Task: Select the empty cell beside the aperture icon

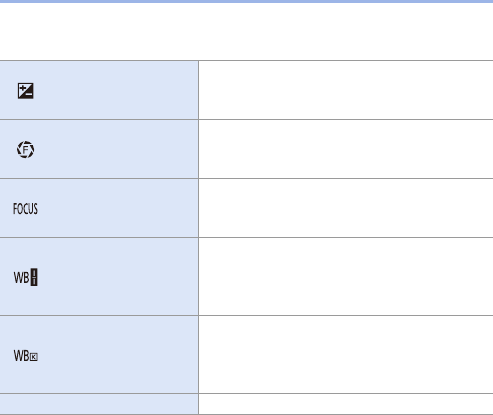Action: pyautogui.click(x=346, y=149)
